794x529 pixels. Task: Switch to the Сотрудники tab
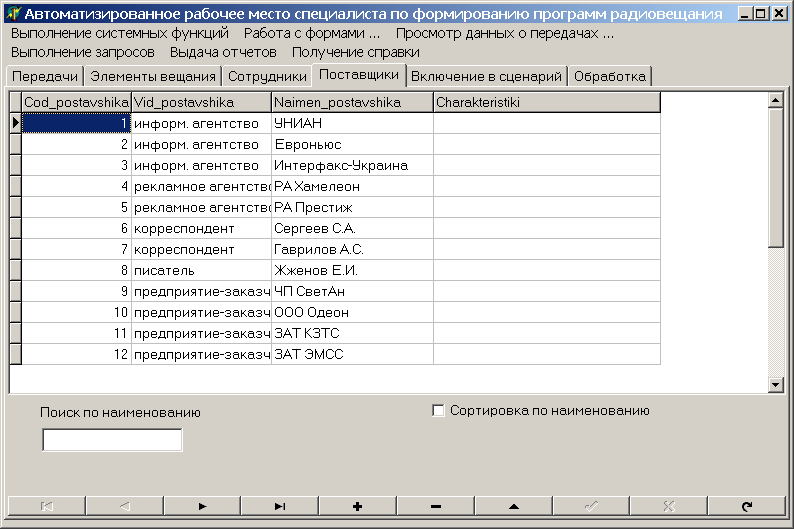267,76
